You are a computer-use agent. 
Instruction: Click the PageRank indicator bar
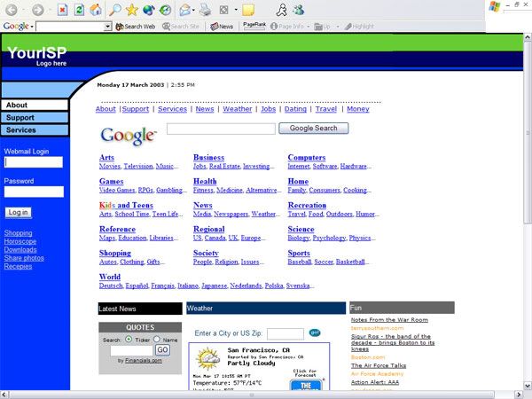pos(253,27)
